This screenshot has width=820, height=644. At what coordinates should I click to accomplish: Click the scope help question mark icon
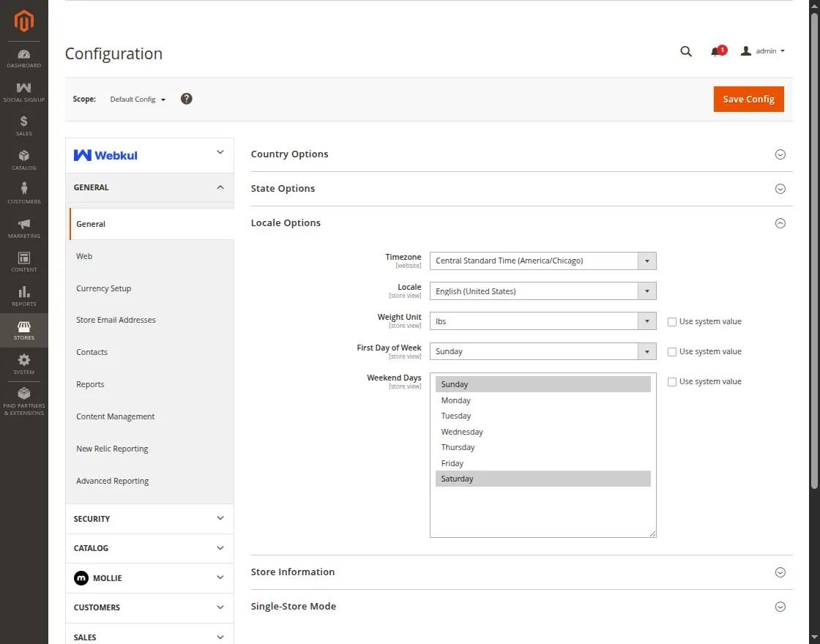[187, 99]
